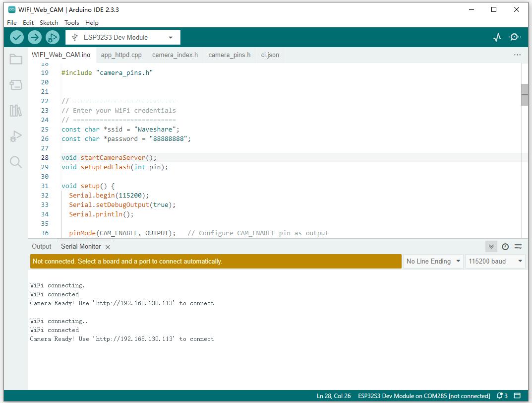Switch to the app_httpd.cpp tab
This screenshot has height=403, width=532.
(x=121, y=55)
